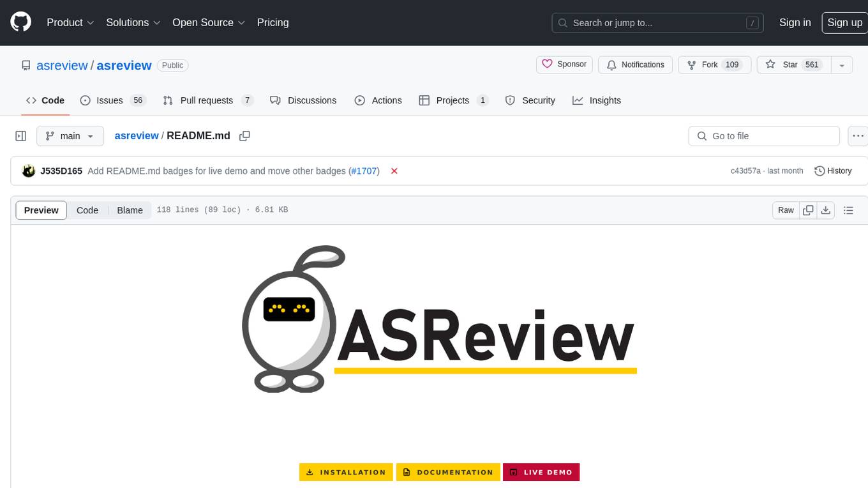The height and width of the screenshot is (488, 868).
Task: Switch to the Code tab
Action: click(45, 100)
